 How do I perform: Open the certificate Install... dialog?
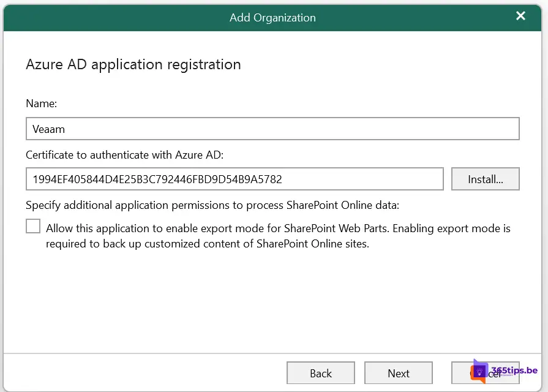(x=486, y=179)
